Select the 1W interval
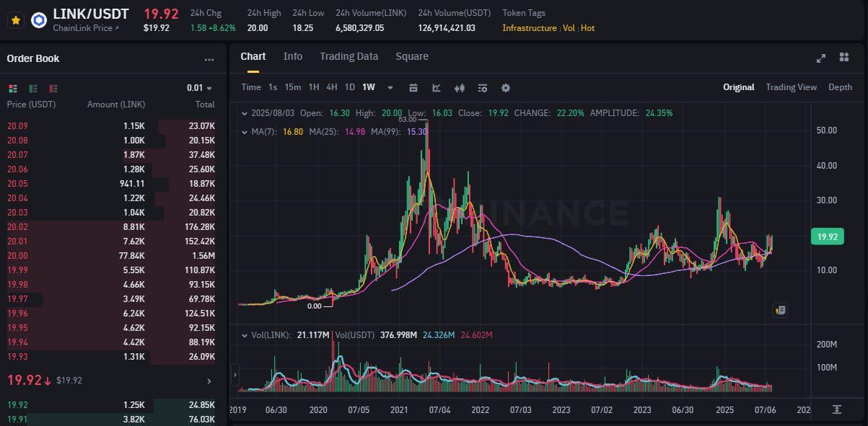 tap(369, 87)
